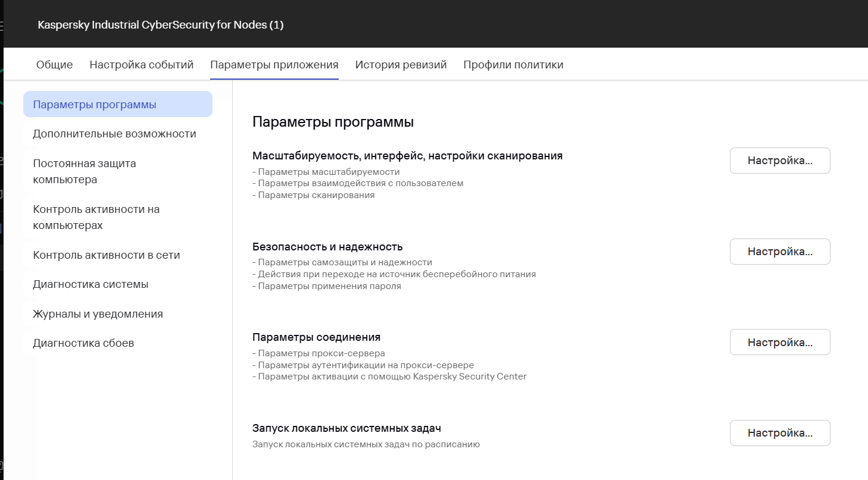Open Дополнительные возможности section

pos(115,134)
